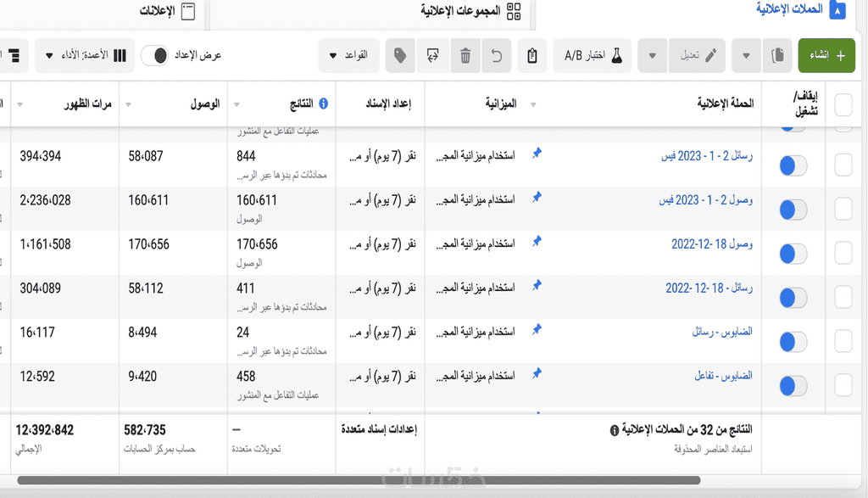Click the إعداد الإسناد column header
The image size is (868, 498).
coord(388,104)
